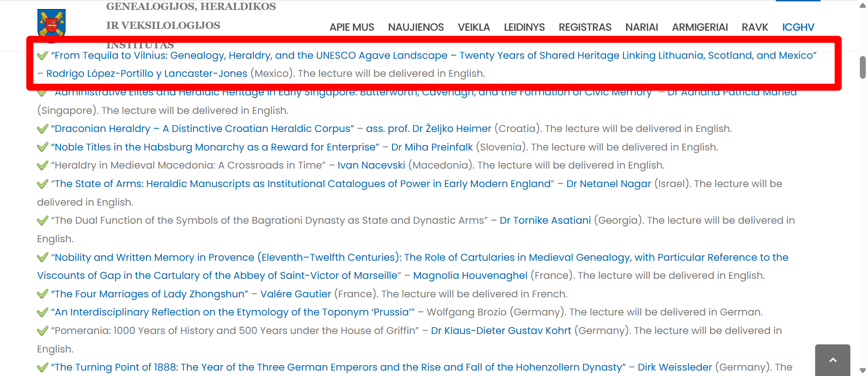Open the Dr Tornike Asatiani link

point(545,220)
